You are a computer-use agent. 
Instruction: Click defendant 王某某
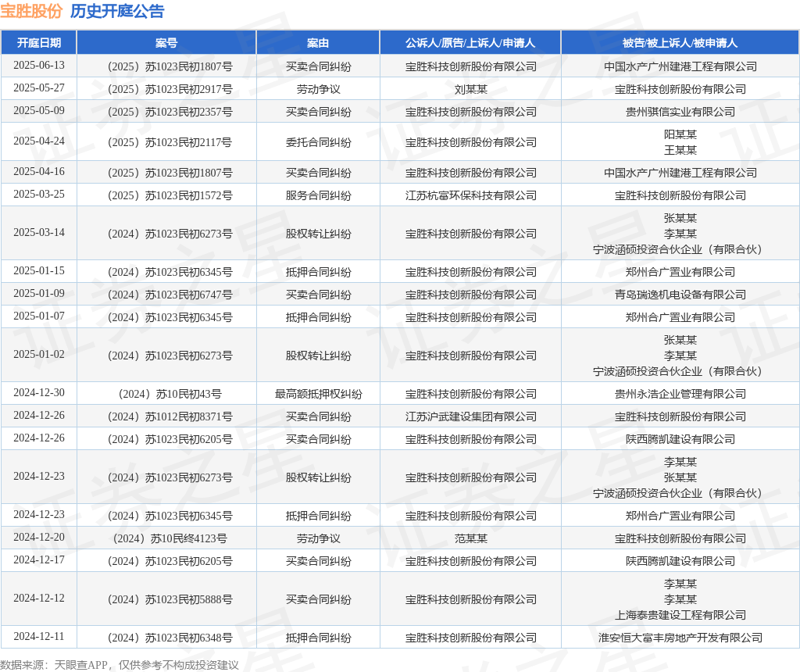pyautogui.click(x=680, y=150)
